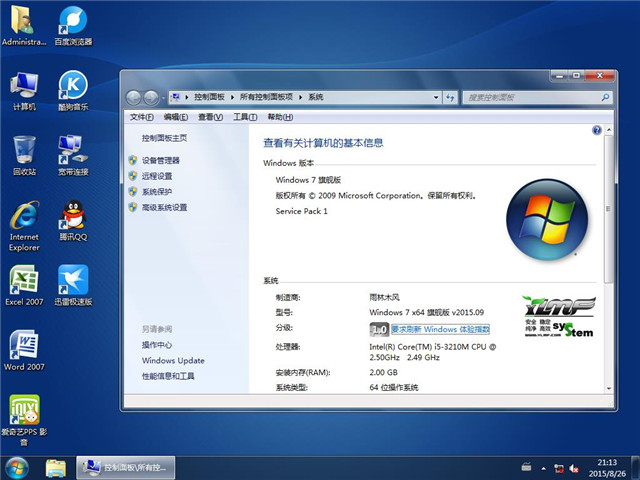Viewport: 640px width, 480px height.
Task: Open 计算机 desktop icon
Action: pos(24,91)
